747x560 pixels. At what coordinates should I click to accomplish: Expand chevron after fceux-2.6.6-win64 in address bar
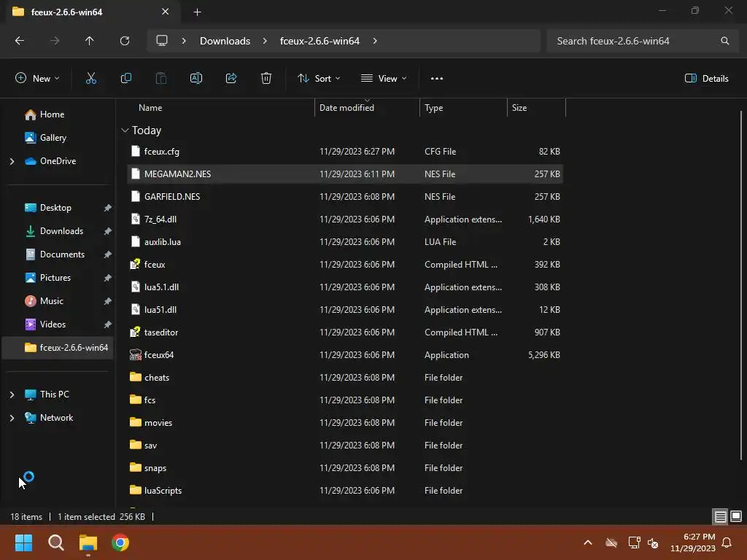coord(375,41)
